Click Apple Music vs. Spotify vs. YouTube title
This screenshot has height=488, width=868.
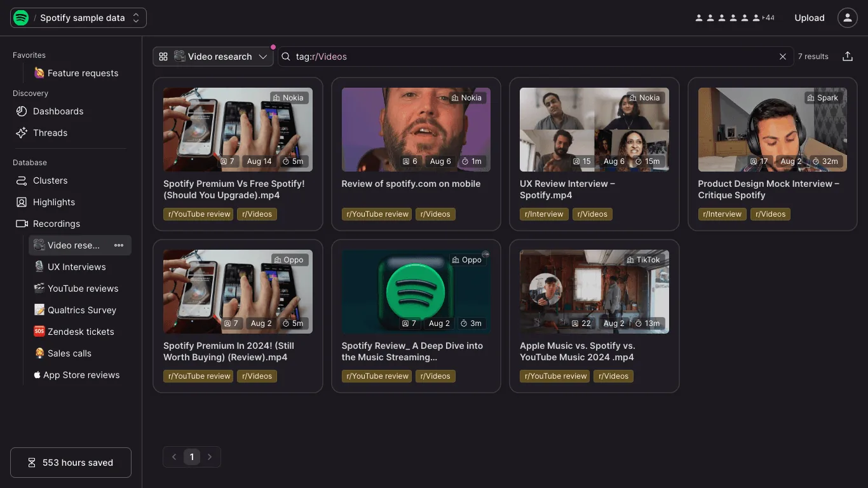click(x=578, y=351)
